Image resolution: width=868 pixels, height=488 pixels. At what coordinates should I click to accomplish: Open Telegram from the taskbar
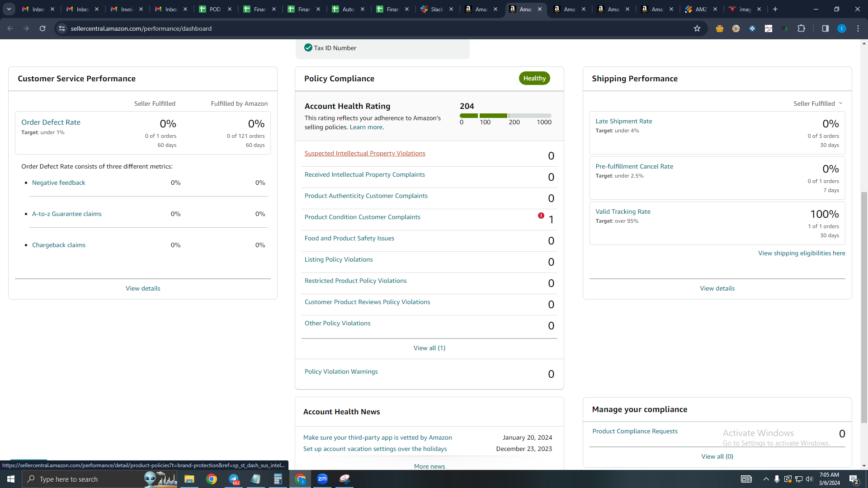(234, 479)
